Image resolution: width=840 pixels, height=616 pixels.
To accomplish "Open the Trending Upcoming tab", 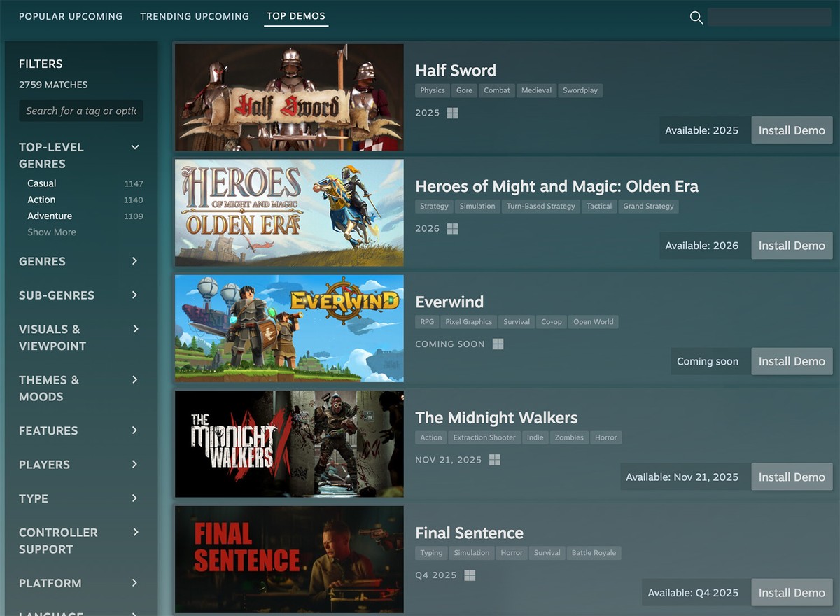I will pos(195,16).
